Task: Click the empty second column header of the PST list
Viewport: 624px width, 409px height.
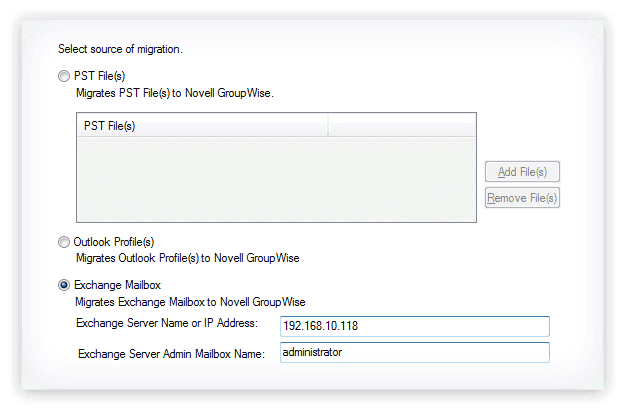Action: [x=402, y=126]
